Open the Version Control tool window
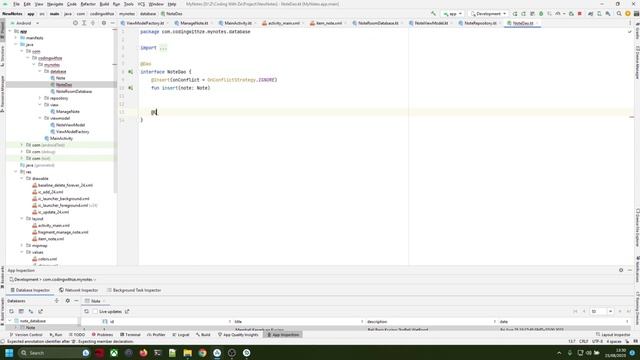Image resolution: width=640 pixels, height=360 pixels. tap(25, 335)
